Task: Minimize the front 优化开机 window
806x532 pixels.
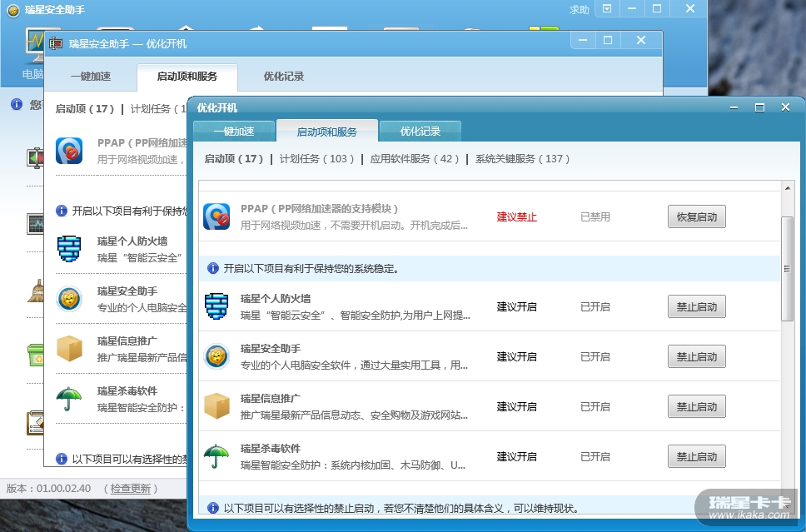Action: tap(734, 107)
